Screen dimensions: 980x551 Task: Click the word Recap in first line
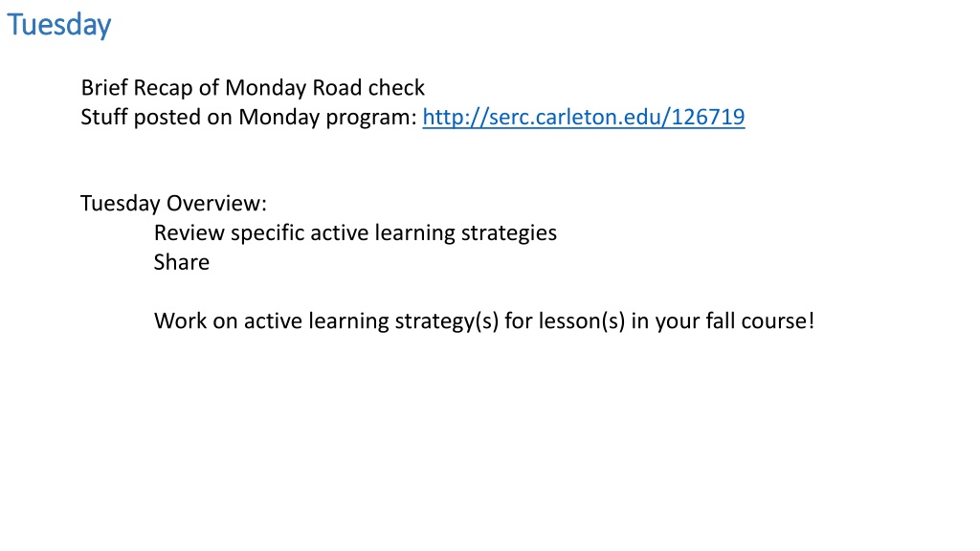point(163,88)
